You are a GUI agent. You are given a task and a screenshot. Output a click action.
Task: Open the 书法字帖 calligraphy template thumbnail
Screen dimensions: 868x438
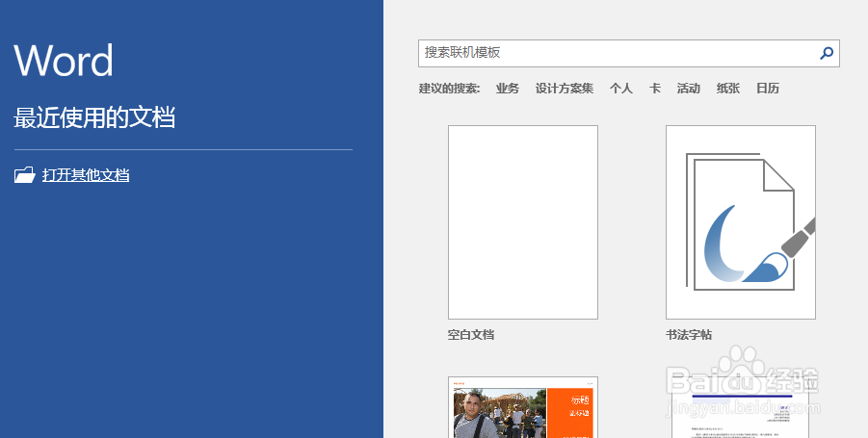coord(741,222)
